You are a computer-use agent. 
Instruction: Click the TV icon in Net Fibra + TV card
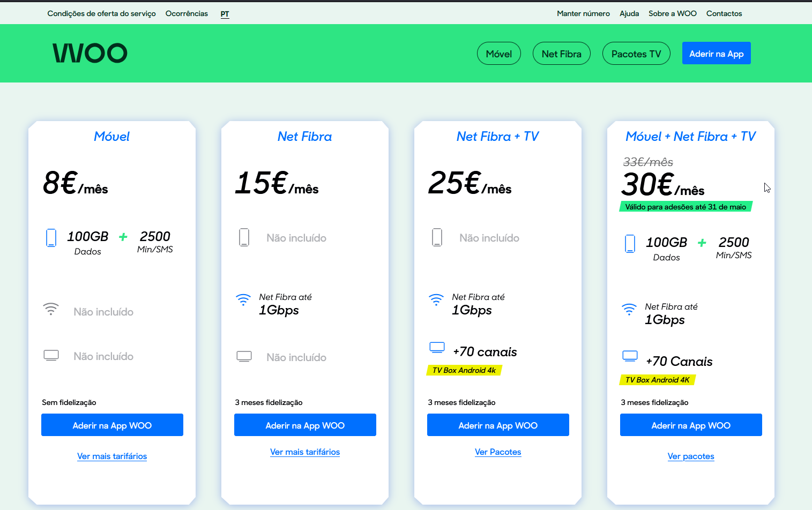tap(437, 348)
